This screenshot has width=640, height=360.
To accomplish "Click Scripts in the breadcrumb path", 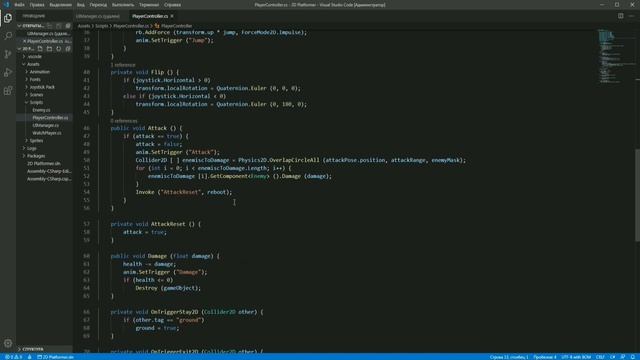I will (102, 26).
